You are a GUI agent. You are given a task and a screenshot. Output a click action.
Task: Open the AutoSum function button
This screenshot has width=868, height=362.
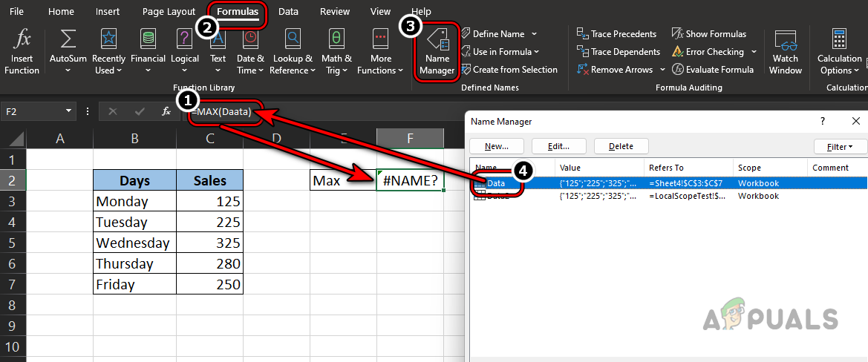point(68,51)
